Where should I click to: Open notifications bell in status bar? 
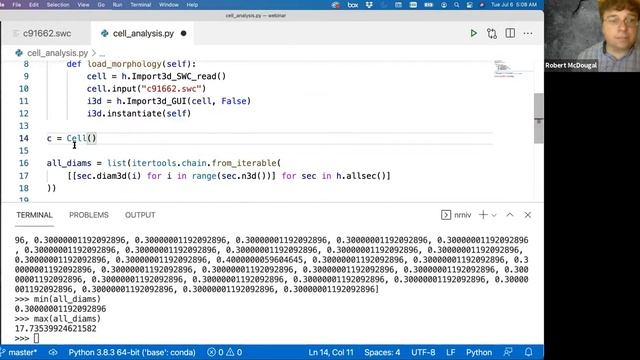click(x=529, y=352)
